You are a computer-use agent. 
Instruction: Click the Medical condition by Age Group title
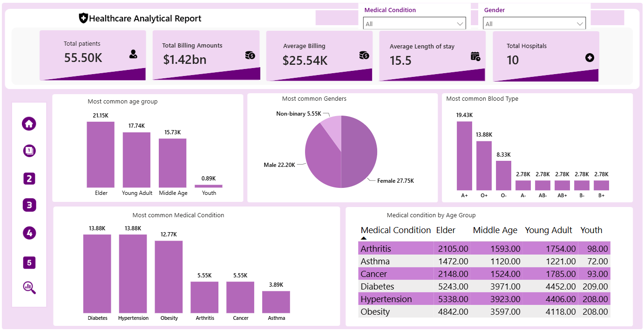[x=431, y=215]
